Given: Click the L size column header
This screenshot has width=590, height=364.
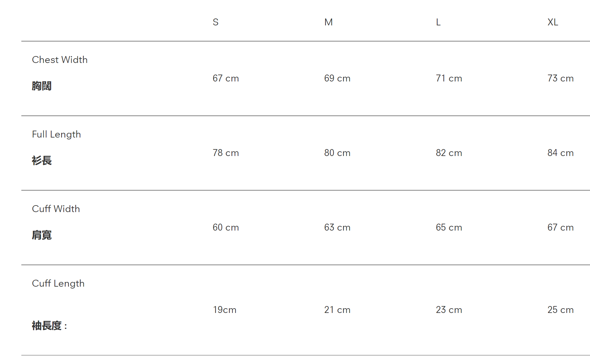Looking at the screenshot, I should (438, 22).
